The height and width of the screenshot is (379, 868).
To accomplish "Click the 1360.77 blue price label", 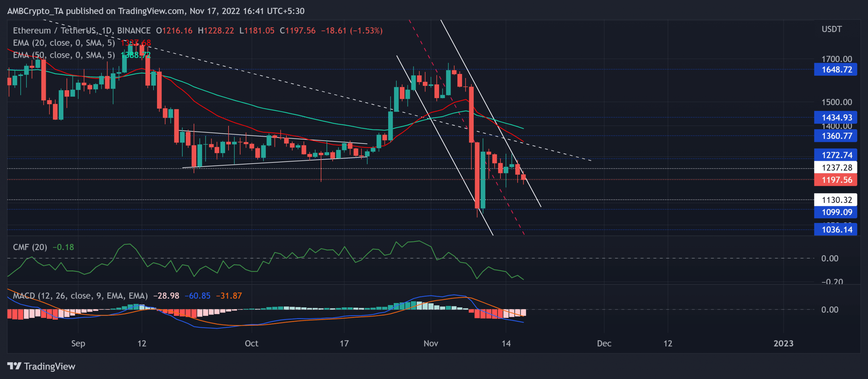I will (835, 136).
